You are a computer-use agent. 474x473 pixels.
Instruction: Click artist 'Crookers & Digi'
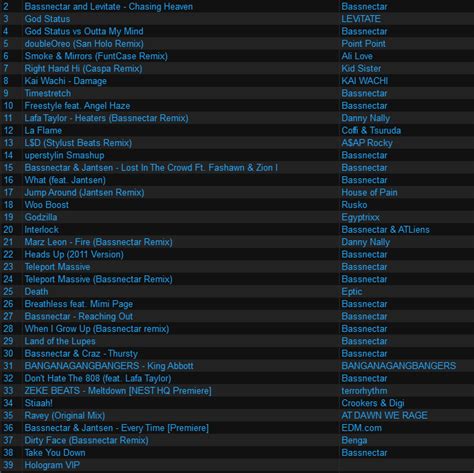coord(373,403)
